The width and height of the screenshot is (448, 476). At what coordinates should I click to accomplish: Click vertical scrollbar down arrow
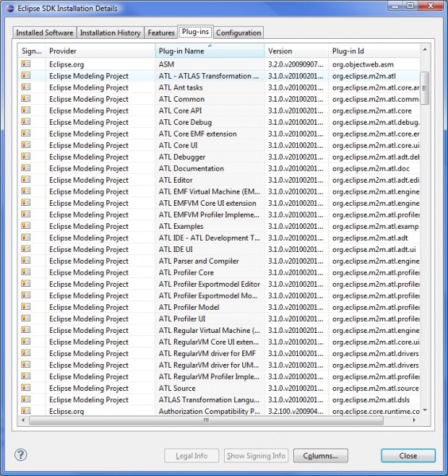coord(425,410)
